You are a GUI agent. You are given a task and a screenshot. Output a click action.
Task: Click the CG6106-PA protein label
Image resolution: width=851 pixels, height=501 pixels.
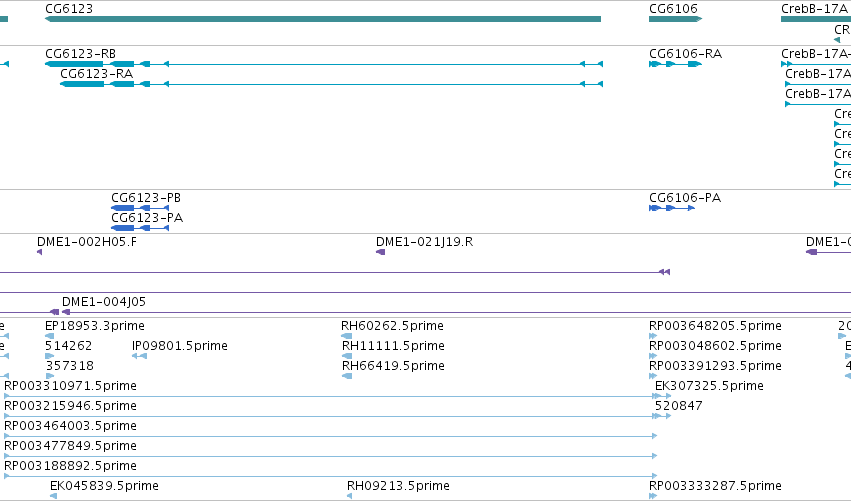pyautogui.click(x=685, y=198)
